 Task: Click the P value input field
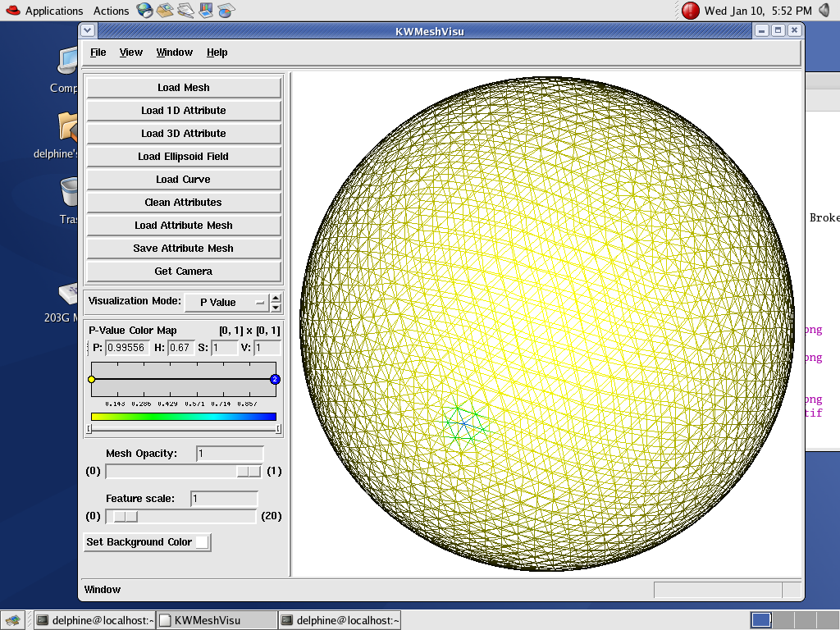pos(126,348)
